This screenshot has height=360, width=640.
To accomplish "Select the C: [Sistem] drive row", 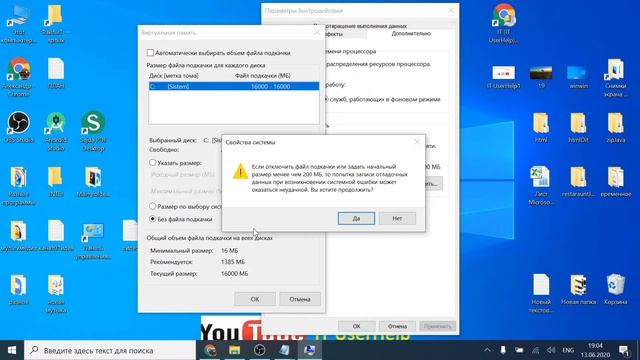I will (234, 87).
